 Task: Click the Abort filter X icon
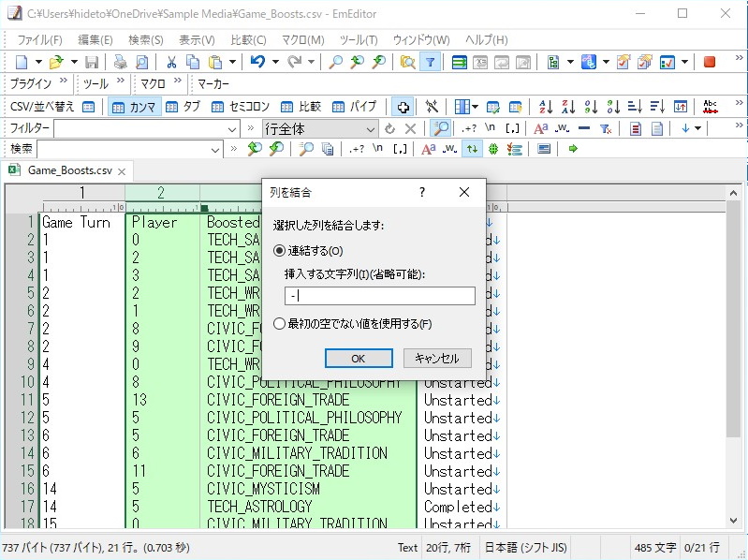tap(410, 128)
